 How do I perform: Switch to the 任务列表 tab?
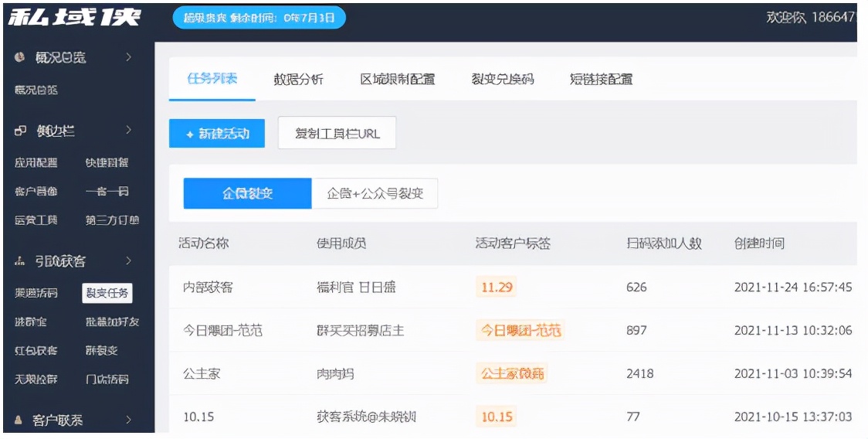point(212,79)
